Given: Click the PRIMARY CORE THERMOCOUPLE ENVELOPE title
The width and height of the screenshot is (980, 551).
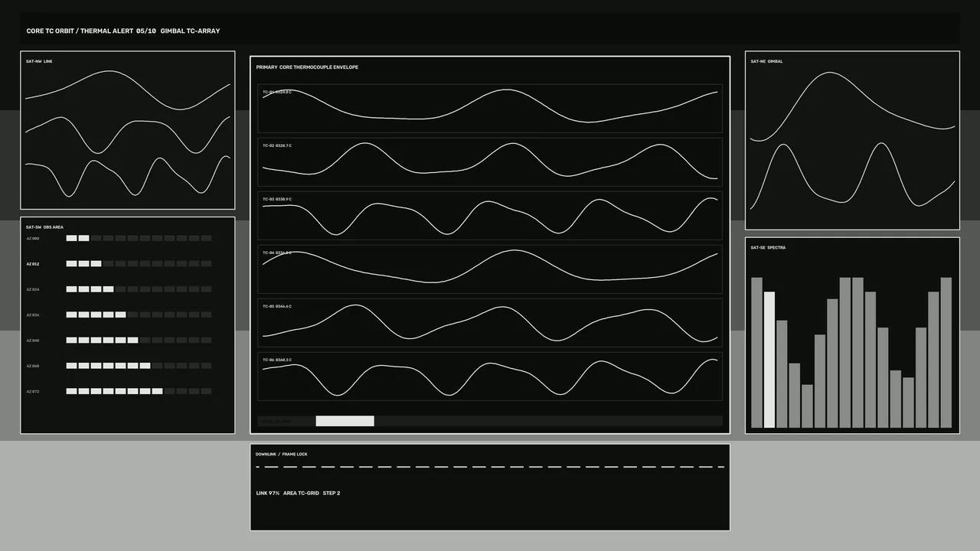Looking at the screenshot, I should point(307,67).
